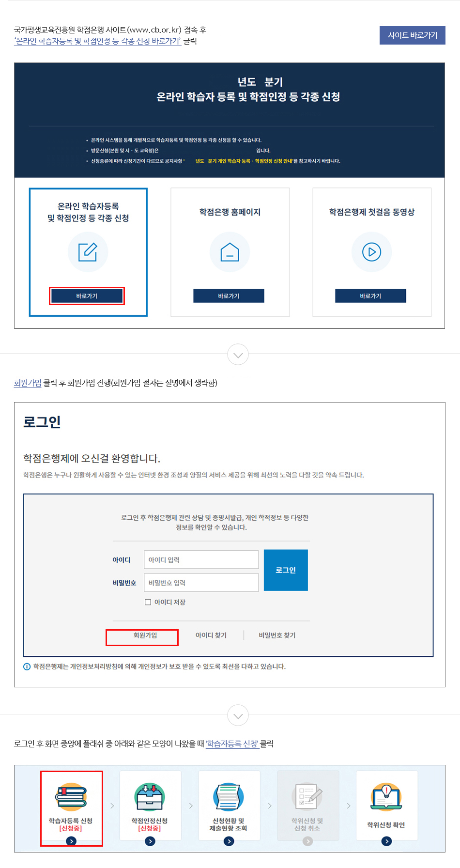Image resolution: width=460 pixels, height=868 pixels.
Task: Click the 학점은행 홈페이지 house icon
Action: click(230, 252)
